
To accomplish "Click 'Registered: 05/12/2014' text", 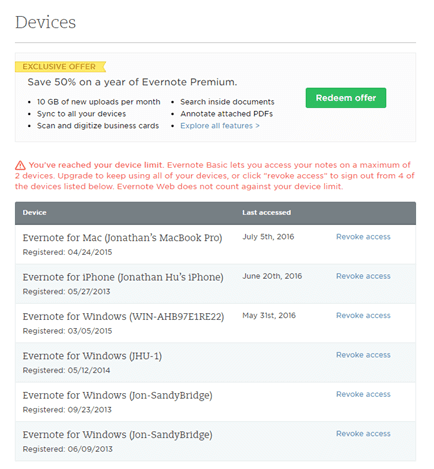I will pyautogui.click(x=66, y=370).
